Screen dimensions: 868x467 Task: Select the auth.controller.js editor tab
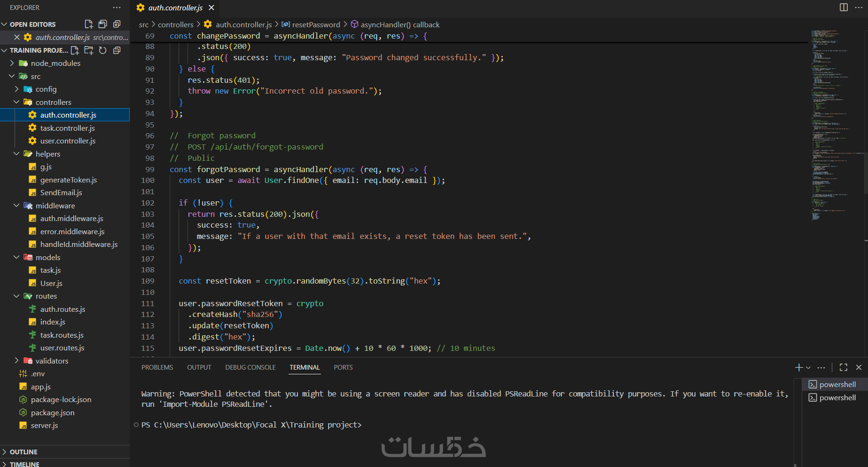coord(175,8)
